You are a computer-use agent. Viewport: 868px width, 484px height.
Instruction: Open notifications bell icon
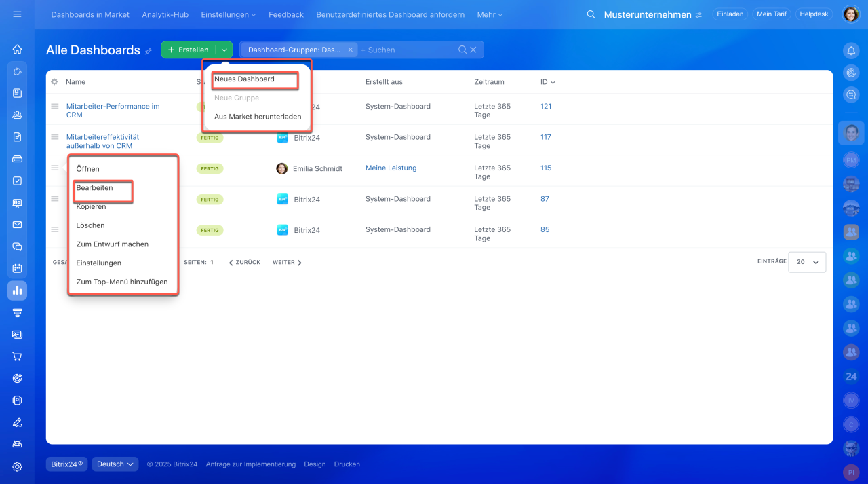coord(851,50)
